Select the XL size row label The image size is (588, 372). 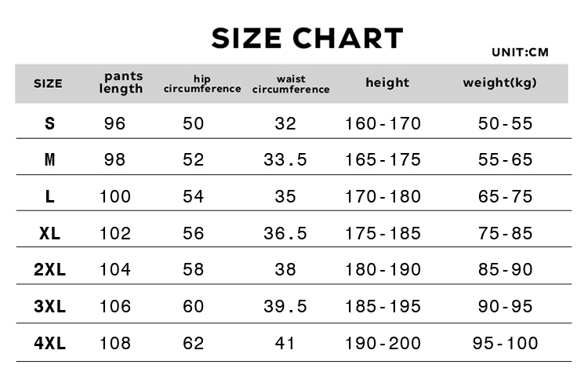coord(49,234)
